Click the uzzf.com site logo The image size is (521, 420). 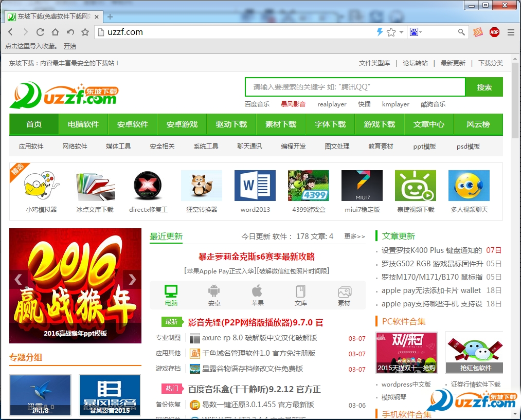pos(64,95)
